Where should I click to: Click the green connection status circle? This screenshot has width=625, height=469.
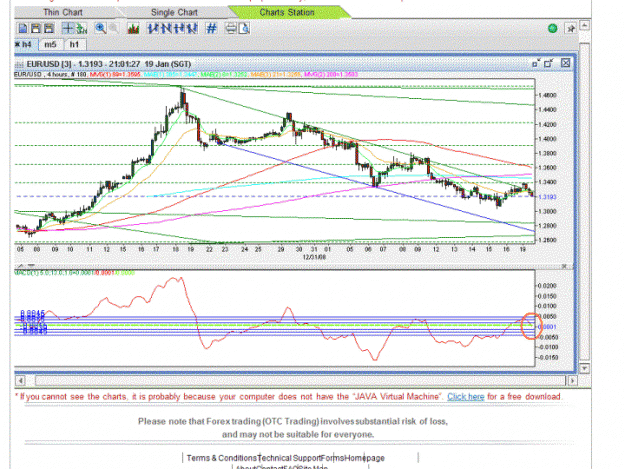pos(552,28)
